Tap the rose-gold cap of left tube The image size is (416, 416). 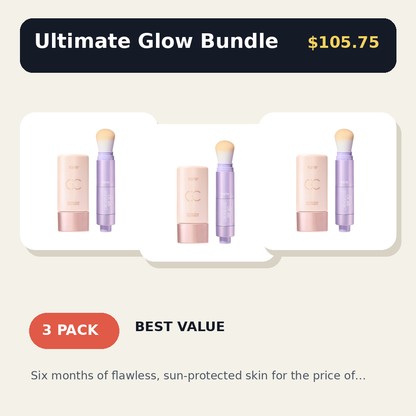click(73, 222)
